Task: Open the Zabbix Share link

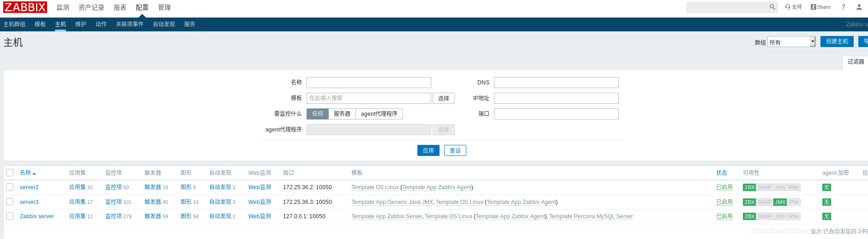Action: tap(820, 7)
